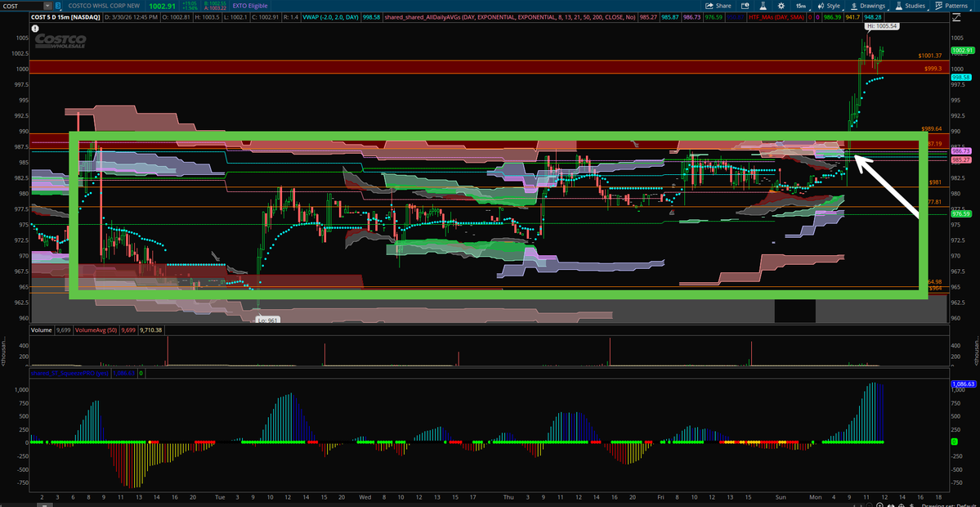980x507 pixels.
Task: Click the 985.27 pink axis tag
Action: pos(960,160)
